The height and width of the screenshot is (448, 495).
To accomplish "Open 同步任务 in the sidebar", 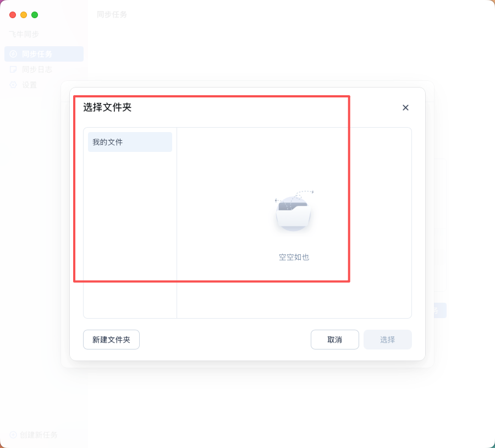I will coord(44,54).
